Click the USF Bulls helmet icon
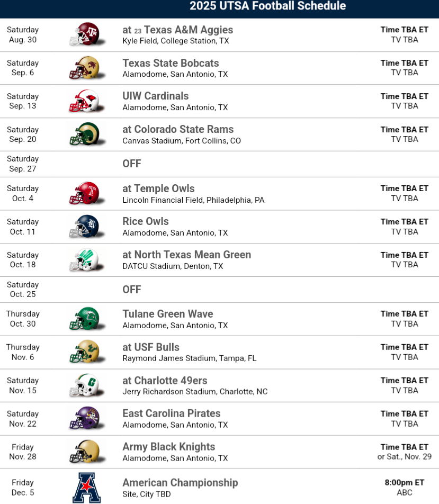The image size is (439, 504). [84, 352]
